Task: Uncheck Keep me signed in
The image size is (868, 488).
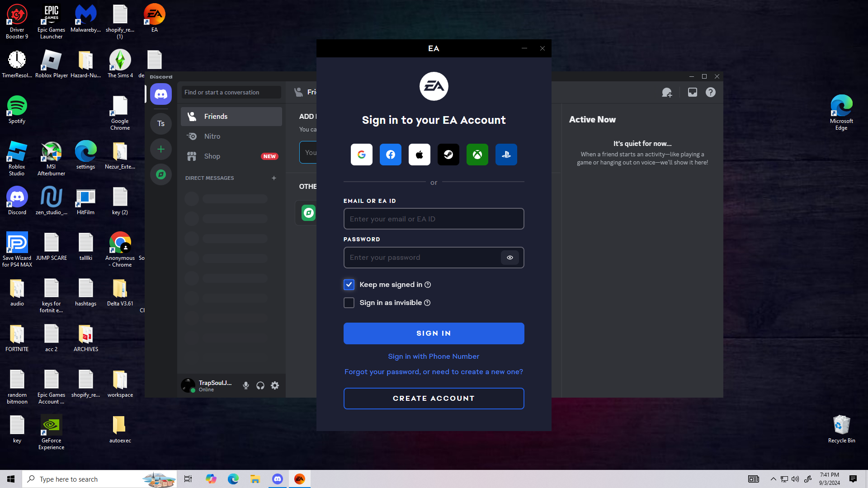Action: tap(349, 285)
